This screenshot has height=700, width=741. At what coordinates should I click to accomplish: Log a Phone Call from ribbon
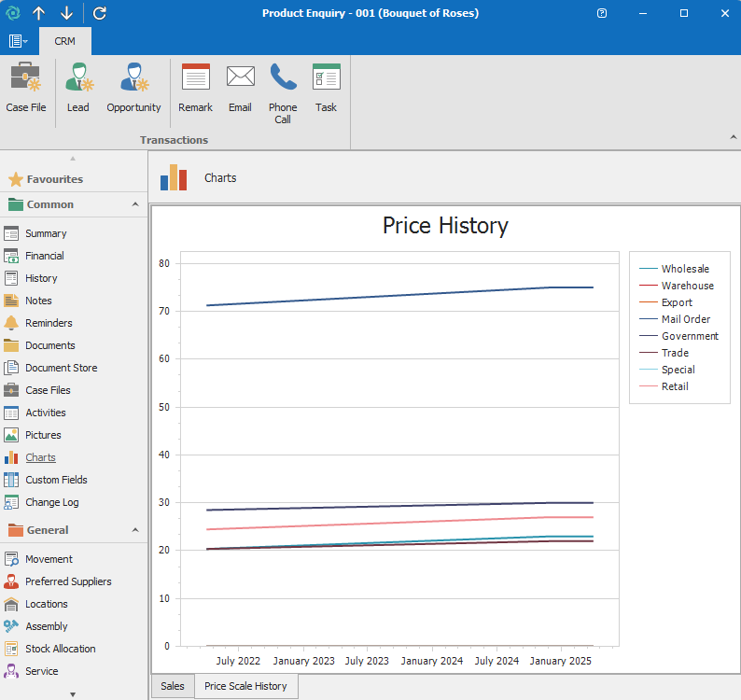pos(283,78)
